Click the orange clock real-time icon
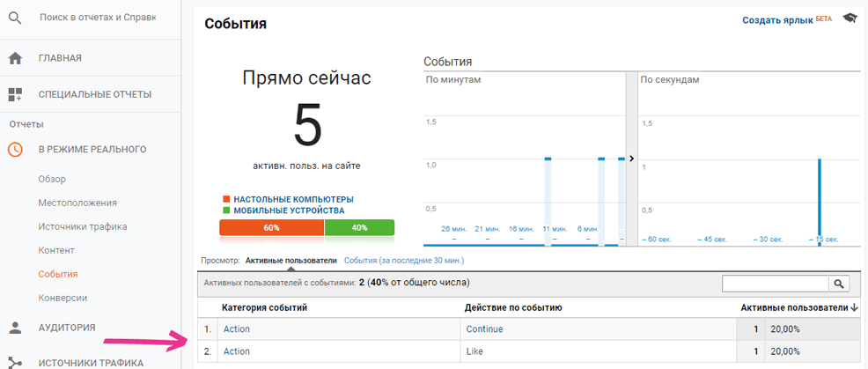Screen dimensions: 868x369 pos(16,149)
